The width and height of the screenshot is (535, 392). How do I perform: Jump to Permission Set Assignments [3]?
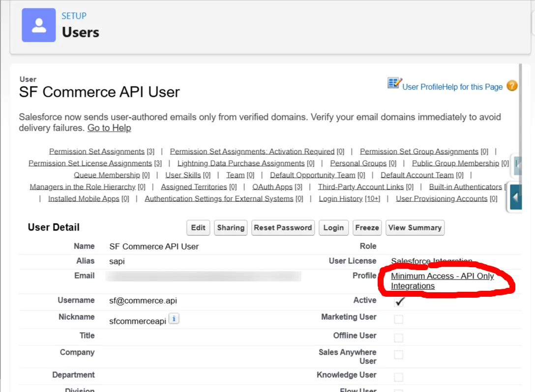click(x=102, y=151)
